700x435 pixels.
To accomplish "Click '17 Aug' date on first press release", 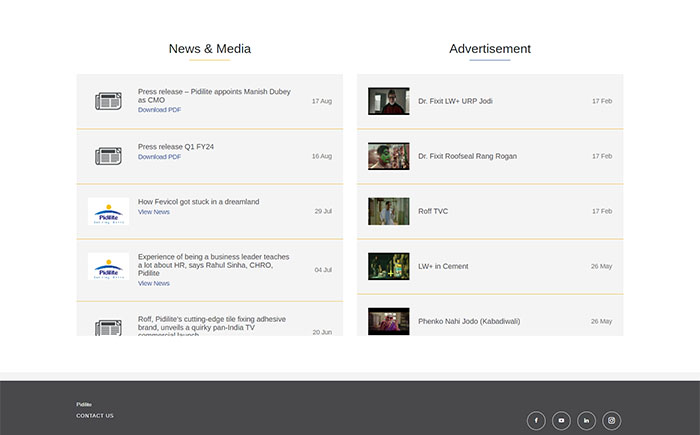I will click(322, 101).
